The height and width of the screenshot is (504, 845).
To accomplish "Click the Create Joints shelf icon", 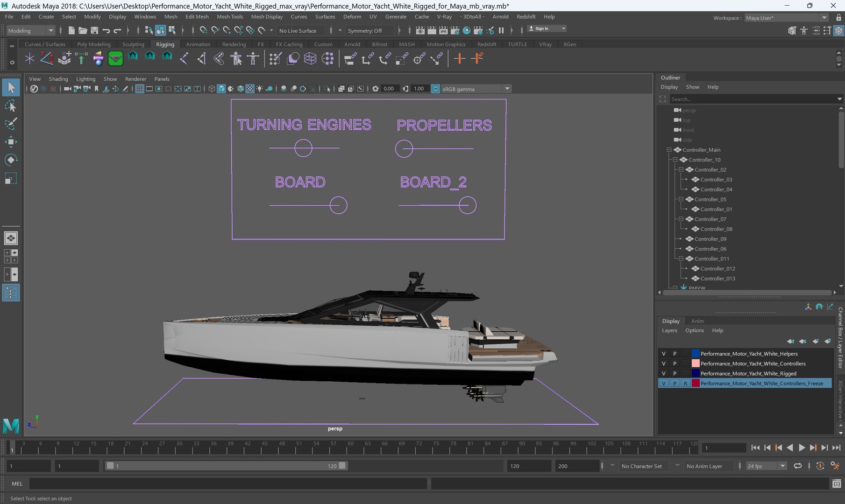I will (184, 58).
